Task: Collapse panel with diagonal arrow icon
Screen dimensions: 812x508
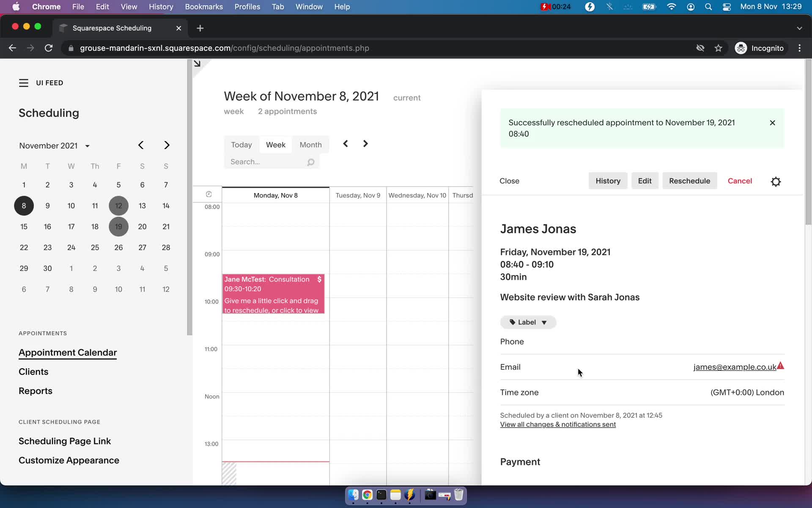Action: click(x=197, y=63)
